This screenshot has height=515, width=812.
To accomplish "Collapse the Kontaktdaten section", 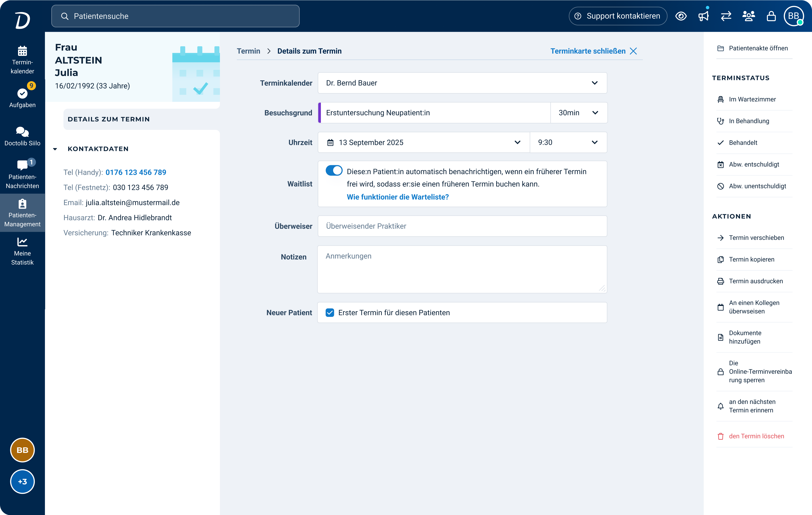I will [55, 149].
